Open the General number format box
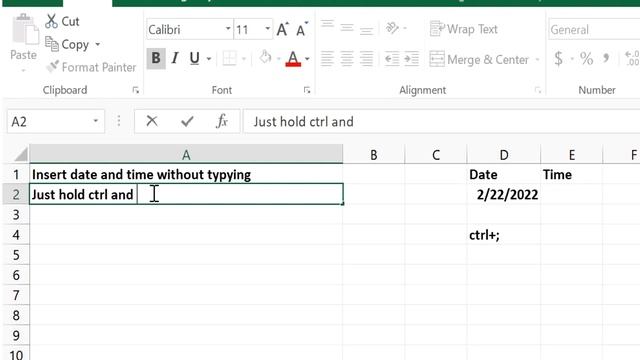Image resolution: width=640 pixels, height=360 pixels. (x=594, y=29)
